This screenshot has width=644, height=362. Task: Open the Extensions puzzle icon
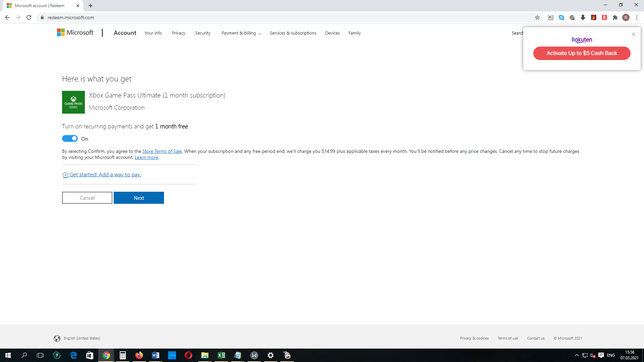[615, 17]
